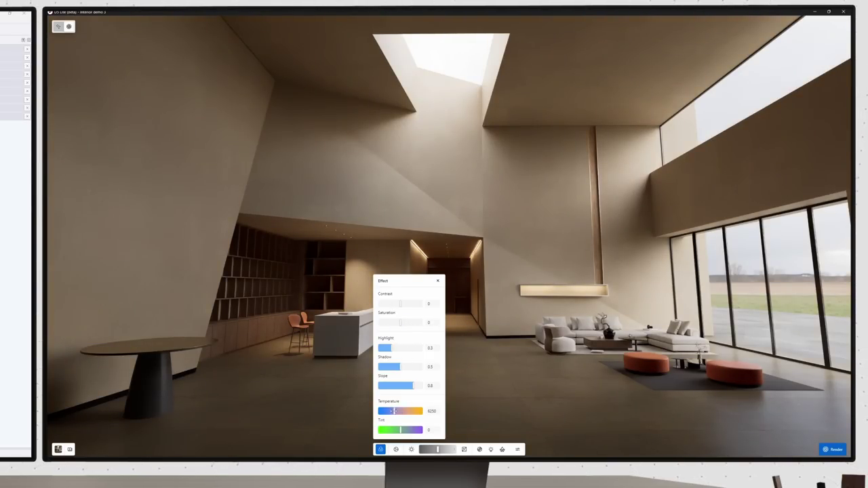
Task: Adjust the Shadow slider
Action: click(x=400, y=367)
